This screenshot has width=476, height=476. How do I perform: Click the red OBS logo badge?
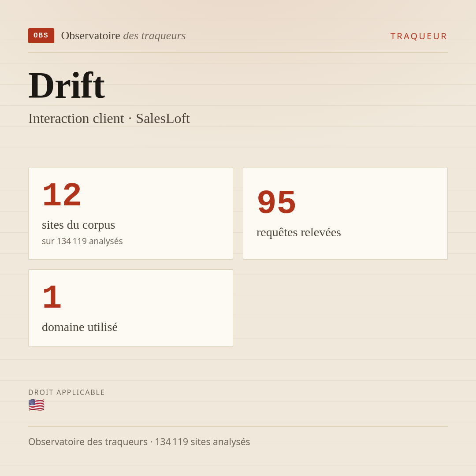[x=41, y=36]
